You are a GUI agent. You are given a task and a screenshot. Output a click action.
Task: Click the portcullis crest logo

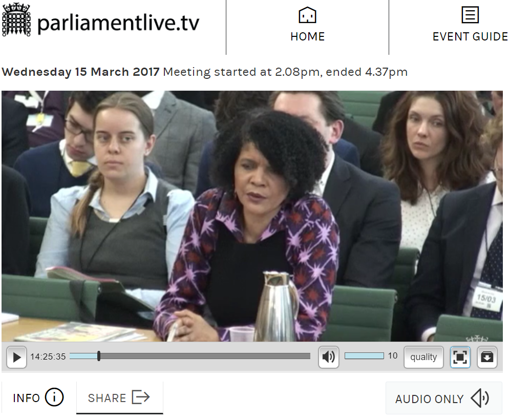point(16,19)
